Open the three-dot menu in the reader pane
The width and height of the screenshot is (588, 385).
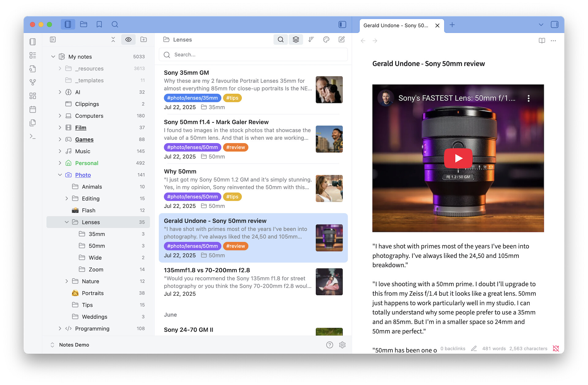[x=553, y=41]
